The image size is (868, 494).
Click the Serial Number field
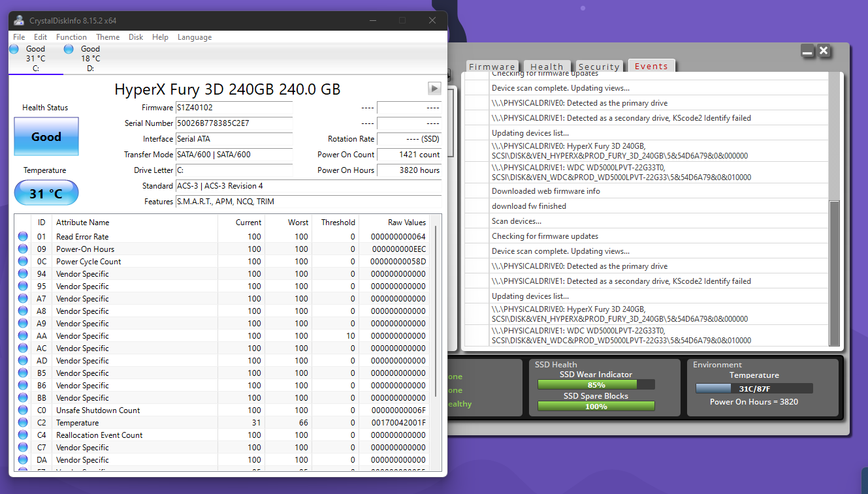point(234,123)
